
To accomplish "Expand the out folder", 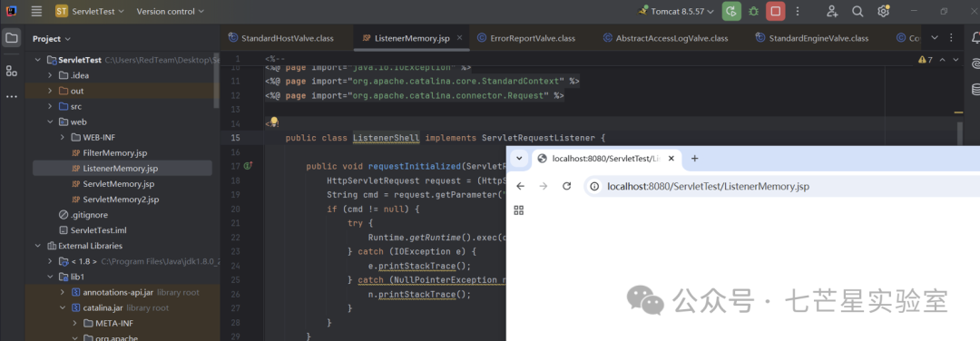I will (50, 92).
